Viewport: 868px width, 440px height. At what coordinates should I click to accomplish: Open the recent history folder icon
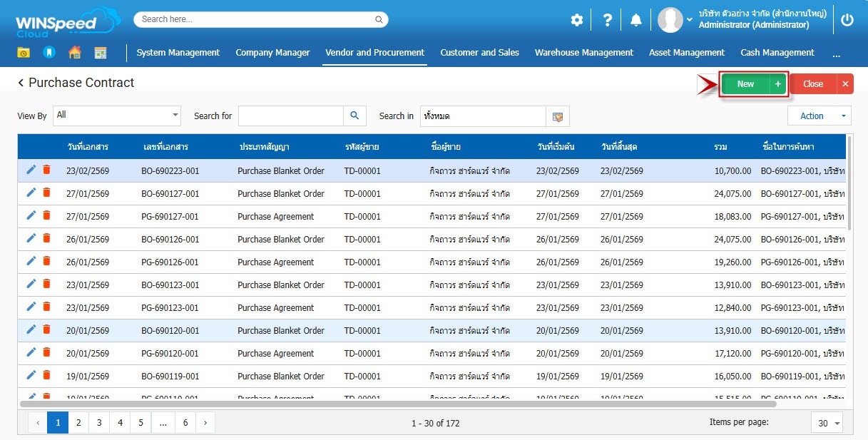[24, 53]
